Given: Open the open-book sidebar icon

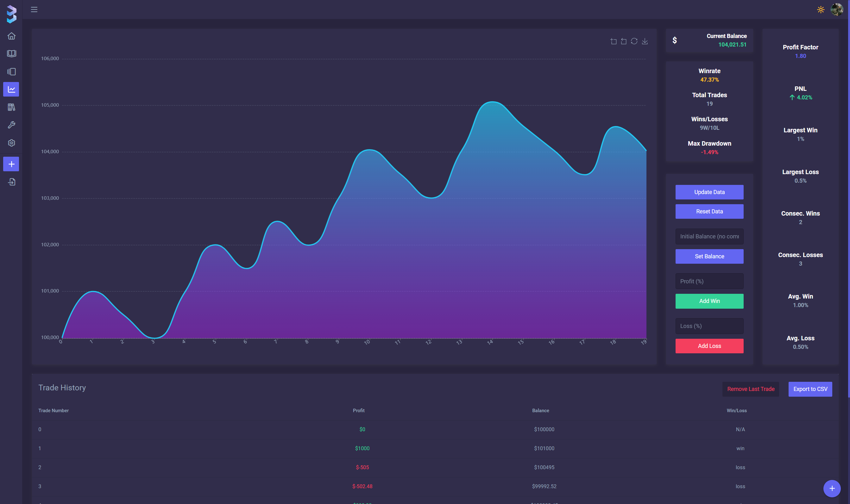Looking at the screenshot, I should [11, 54].
